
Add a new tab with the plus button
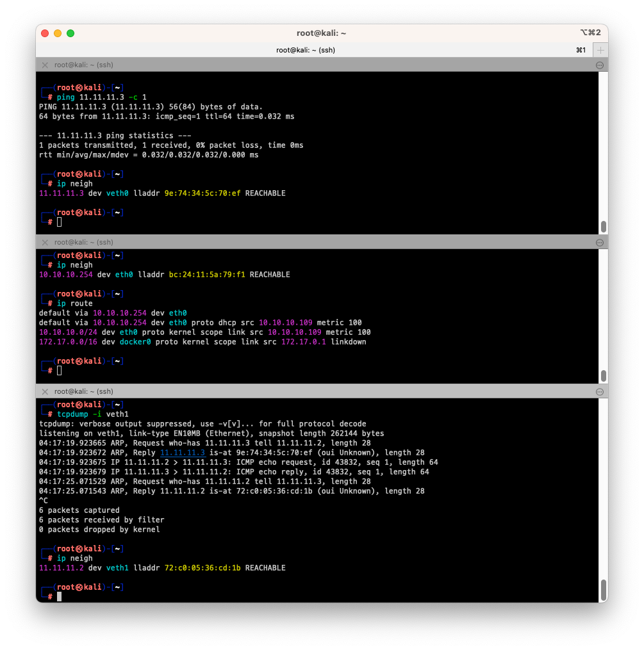600,50
